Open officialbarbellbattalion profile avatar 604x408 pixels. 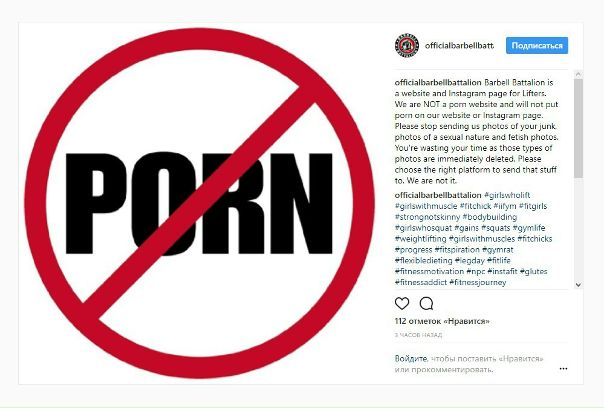click(406, 45)
